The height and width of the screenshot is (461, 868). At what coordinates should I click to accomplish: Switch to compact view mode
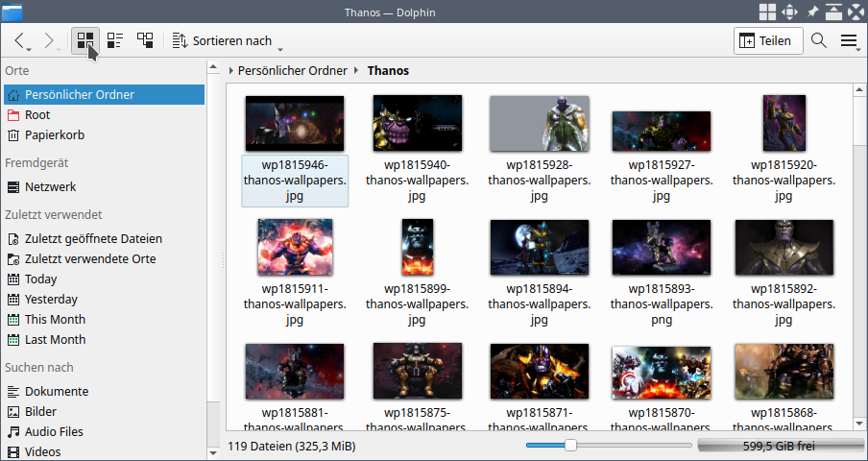[115, 40]
